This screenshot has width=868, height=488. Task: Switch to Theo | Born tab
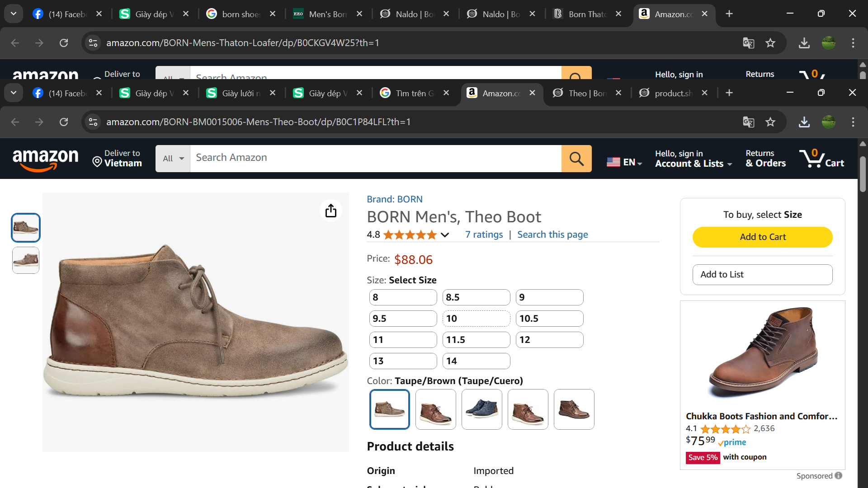[x=586, y=93]
